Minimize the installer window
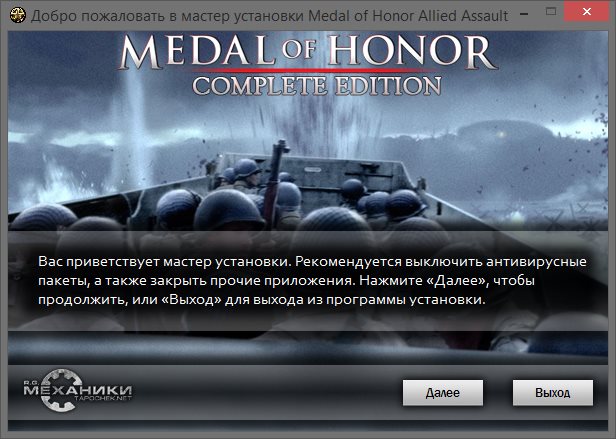 [524, 14]
